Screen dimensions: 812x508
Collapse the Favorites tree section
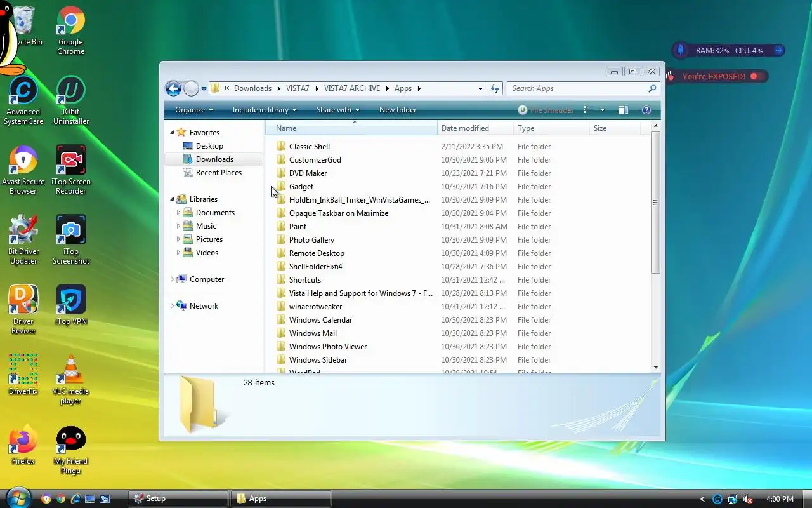pos(172,133)
